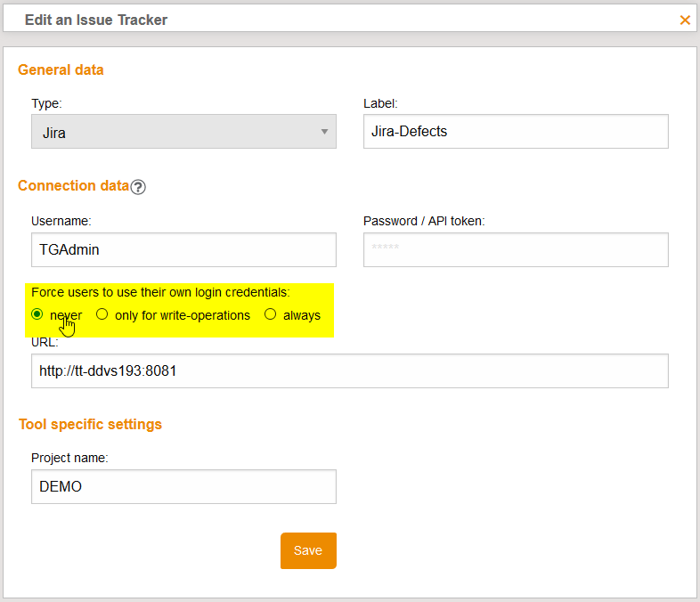Click the 'Project name:' label text
The height and width of the screenshot is (602, 700).
pyautogui.click(x=69, y=458)
